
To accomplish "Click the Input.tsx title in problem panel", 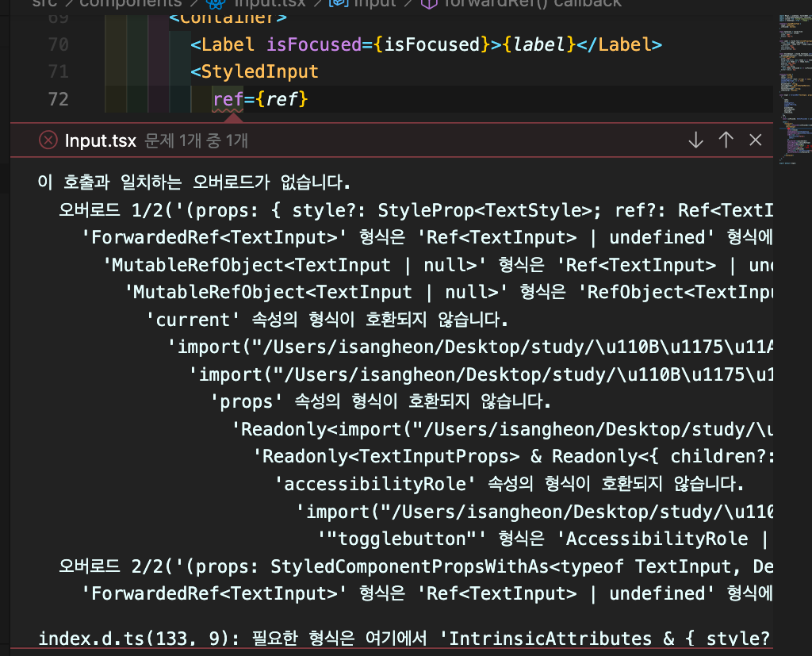I will (101, 140).
